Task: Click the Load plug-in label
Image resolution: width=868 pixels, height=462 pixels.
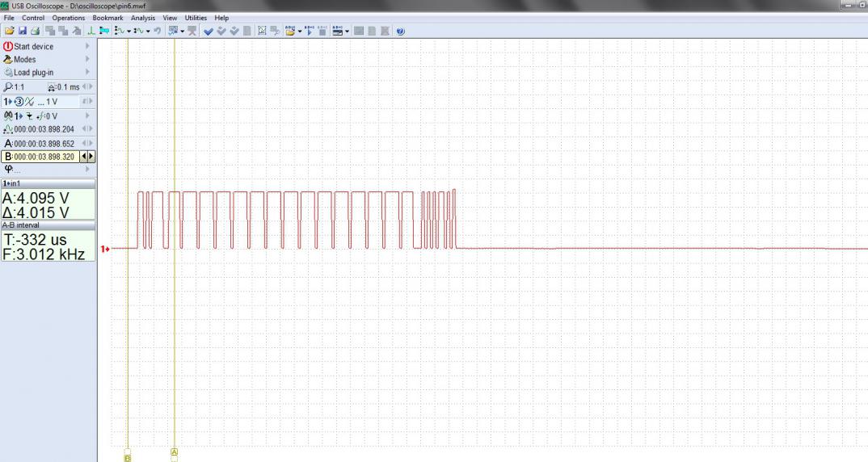Action: pyautogui.click(x=34, y=73)
